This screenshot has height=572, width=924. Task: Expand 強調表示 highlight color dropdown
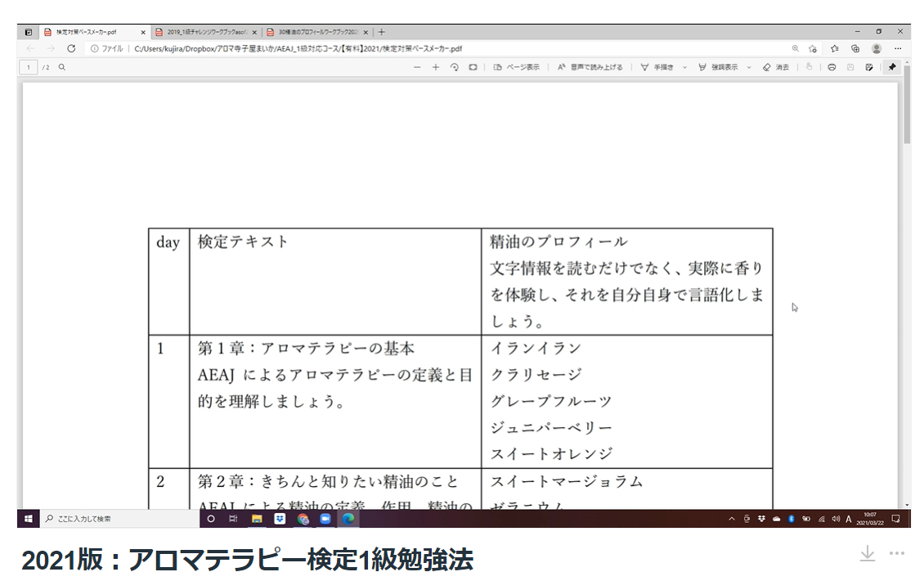click(x=749, y=67)
